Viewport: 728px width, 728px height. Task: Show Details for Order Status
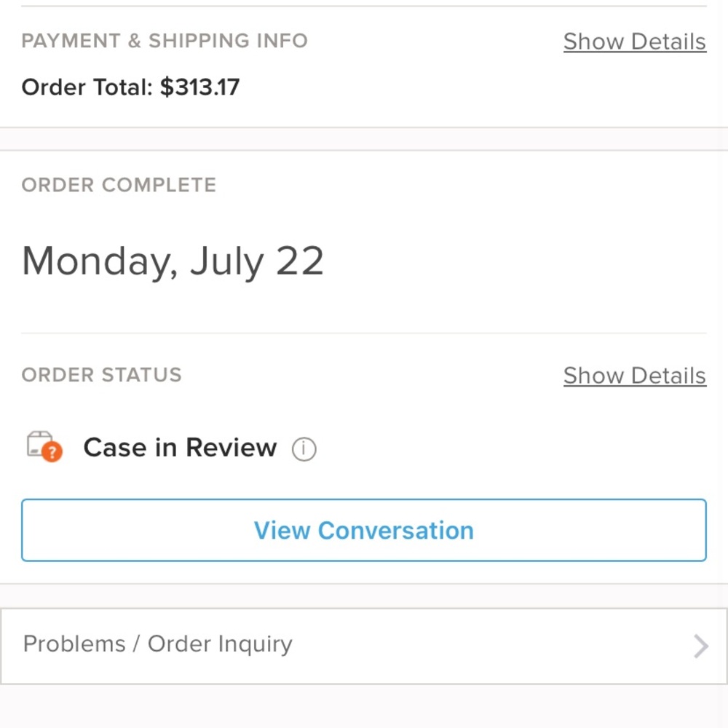coord(635,376)
